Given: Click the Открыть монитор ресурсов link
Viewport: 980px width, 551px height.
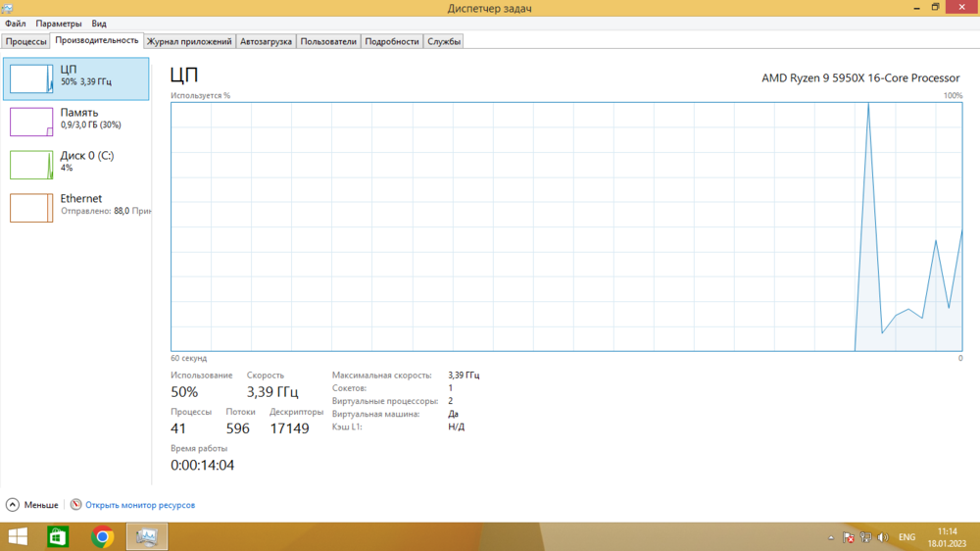Looking at the screenshot, I should pyautogui.click(x=140, y=505).
